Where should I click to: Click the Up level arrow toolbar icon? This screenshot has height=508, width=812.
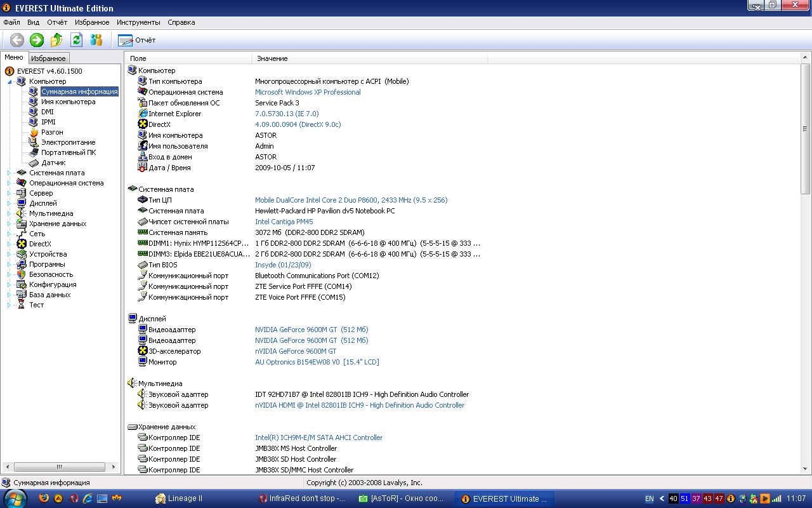click(56, 40)
